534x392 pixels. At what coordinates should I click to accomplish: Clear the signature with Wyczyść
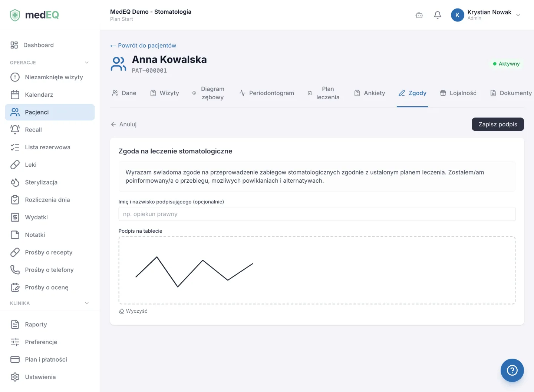coord(133,311)
